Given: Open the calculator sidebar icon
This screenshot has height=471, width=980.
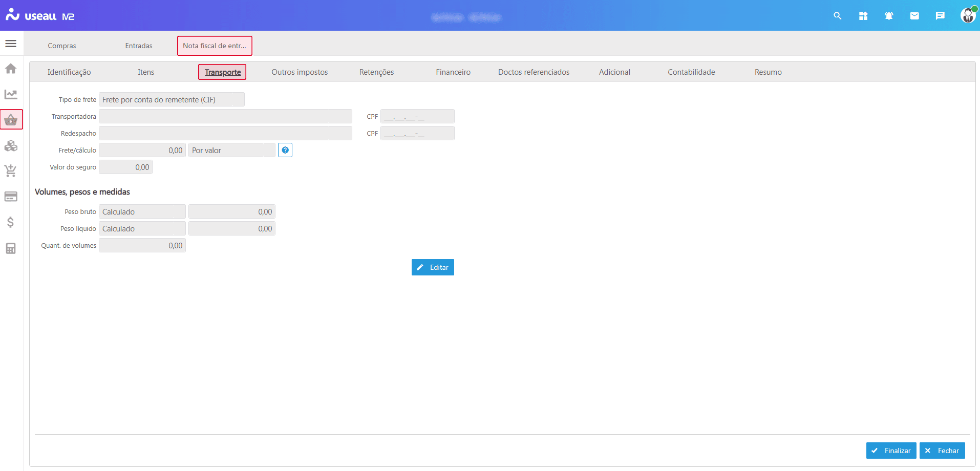Looking at the screenshot, I should point(11,248).
